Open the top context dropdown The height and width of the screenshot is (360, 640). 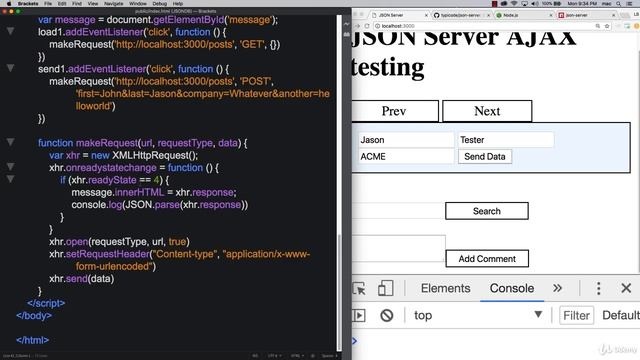478,315
